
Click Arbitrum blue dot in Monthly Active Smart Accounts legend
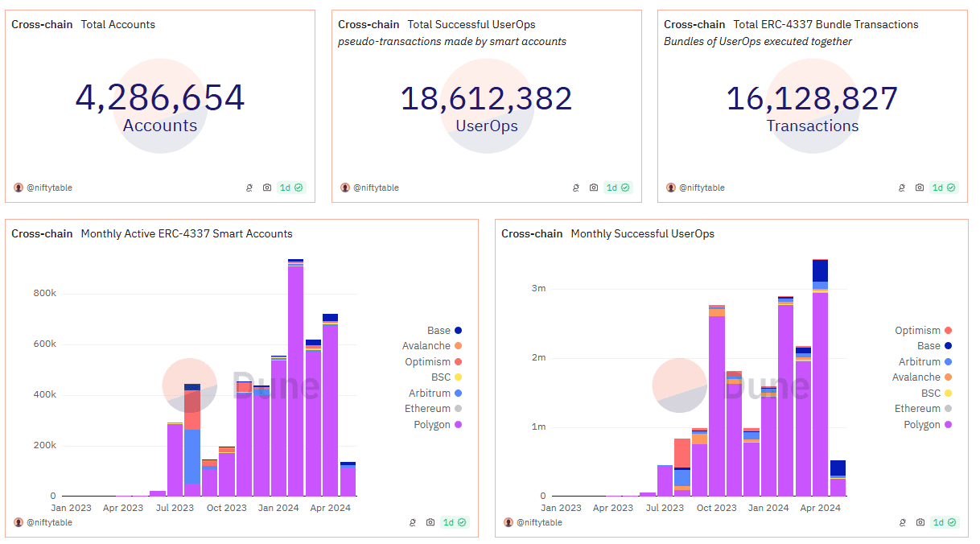[458, 394]
